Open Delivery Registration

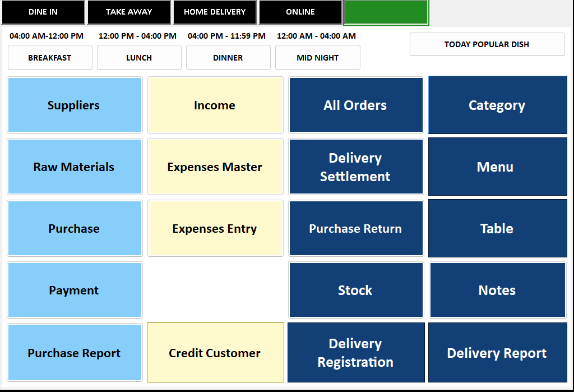click(356, 352)
